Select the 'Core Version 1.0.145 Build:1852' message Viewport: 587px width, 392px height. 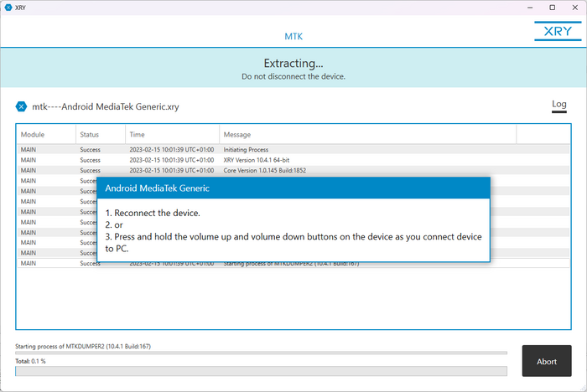pyautogui.click(x=265, y=171)
